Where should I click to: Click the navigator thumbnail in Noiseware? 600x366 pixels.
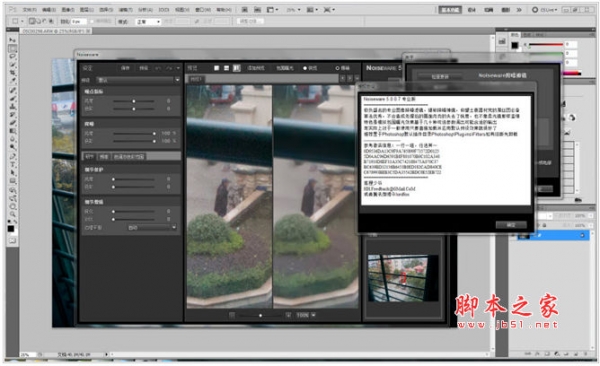pos(403,278)
